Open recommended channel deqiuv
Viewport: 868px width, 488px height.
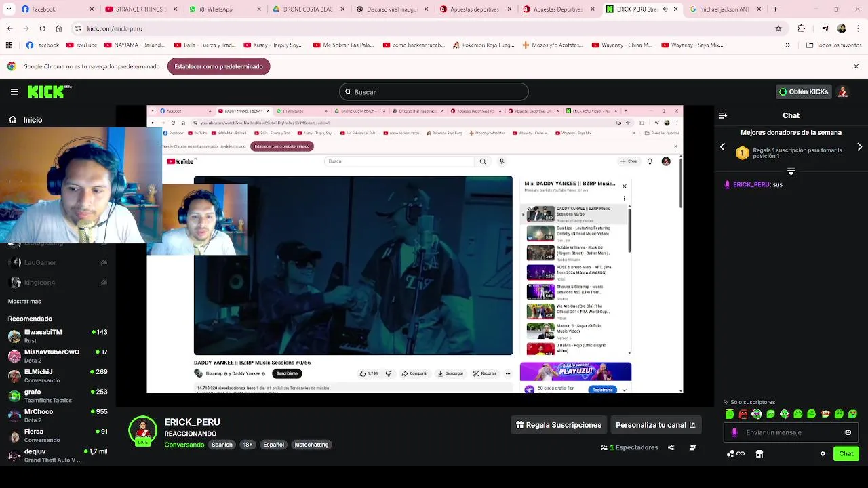pos(58,455)
